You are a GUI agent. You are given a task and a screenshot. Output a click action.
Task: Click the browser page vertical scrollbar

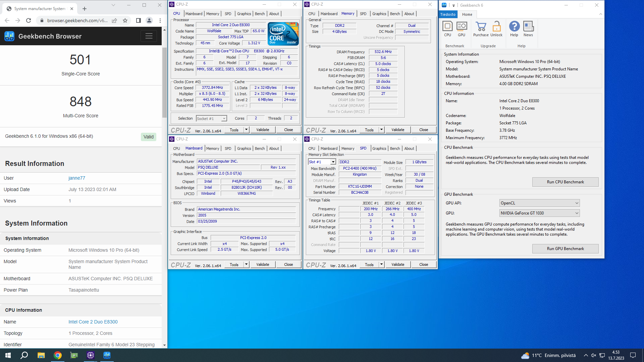pyautogui.click(x=164, y=82)
